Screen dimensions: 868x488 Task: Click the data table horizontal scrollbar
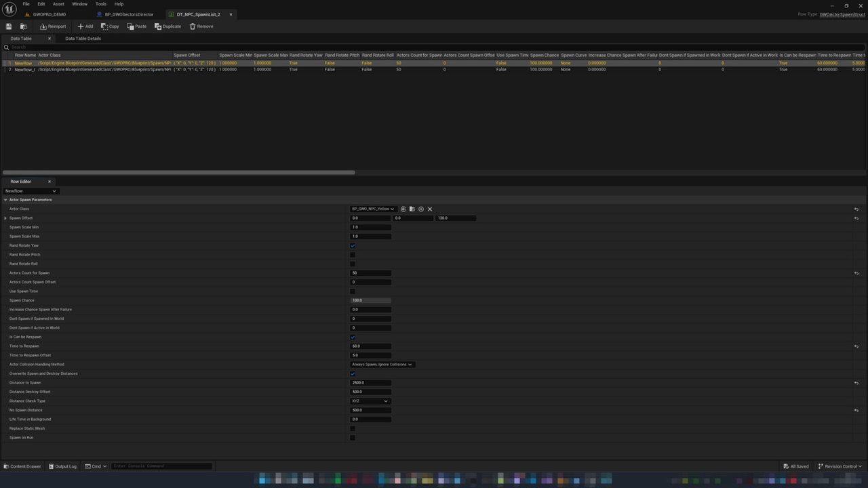pos(179,172)
